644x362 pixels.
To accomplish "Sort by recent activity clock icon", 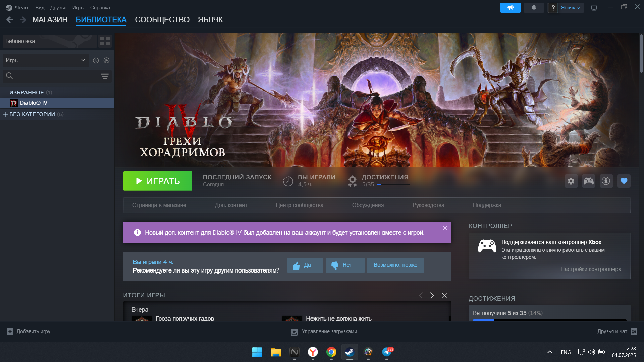I will pyautogui.click(x=96, y=60).
